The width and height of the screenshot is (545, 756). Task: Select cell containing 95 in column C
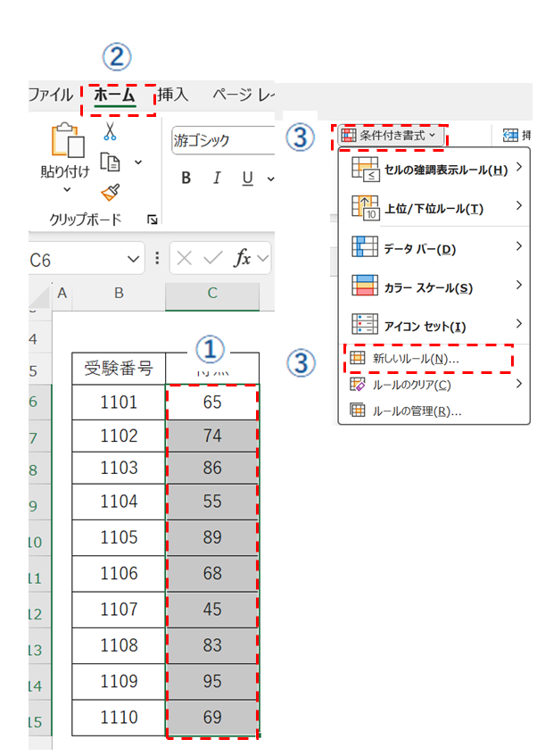pyautogui.click(x=211, y=683)
